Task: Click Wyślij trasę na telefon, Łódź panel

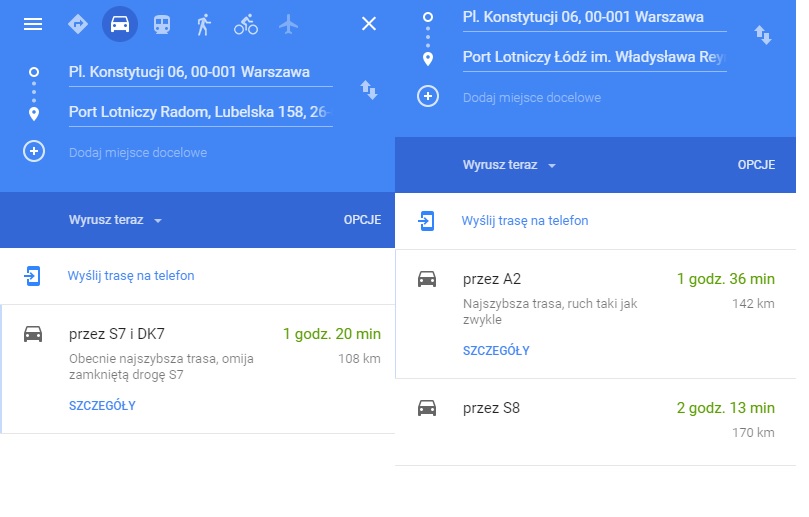Action: coord(525,221)
